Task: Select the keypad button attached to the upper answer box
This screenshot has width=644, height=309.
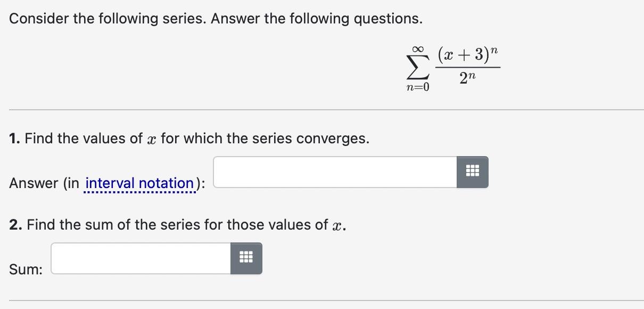Action: point(473,172)
